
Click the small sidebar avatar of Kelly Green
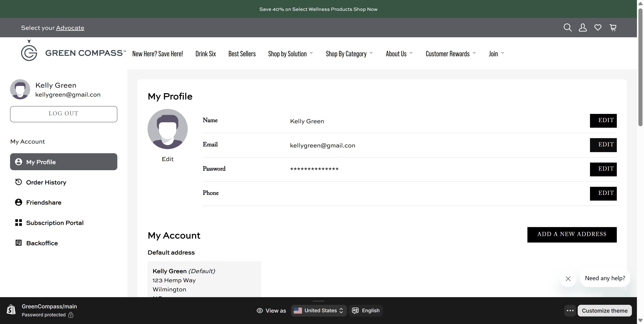point(20,89)
